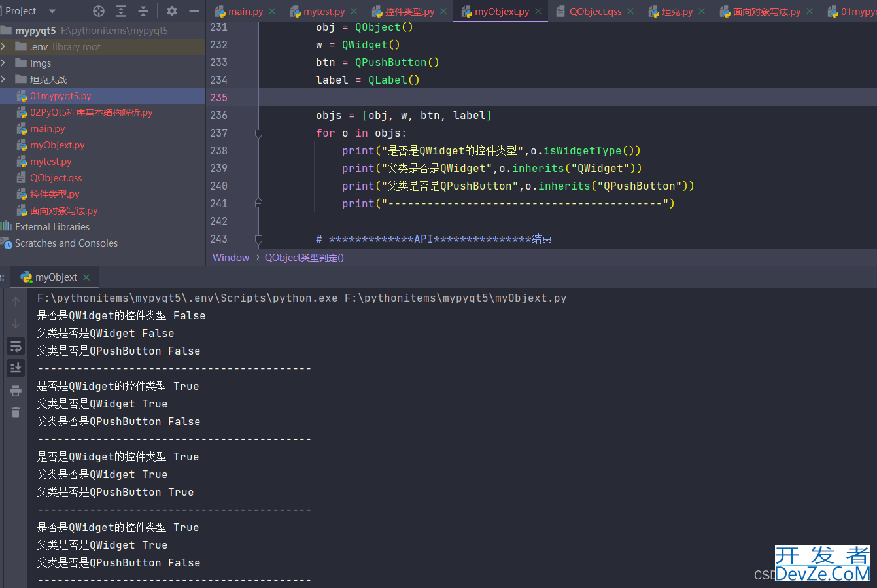The width and height of the screenshot is (877, 588).
Task: Click the Expand All icon in Project toolbar
Action: tap(121, 11)
